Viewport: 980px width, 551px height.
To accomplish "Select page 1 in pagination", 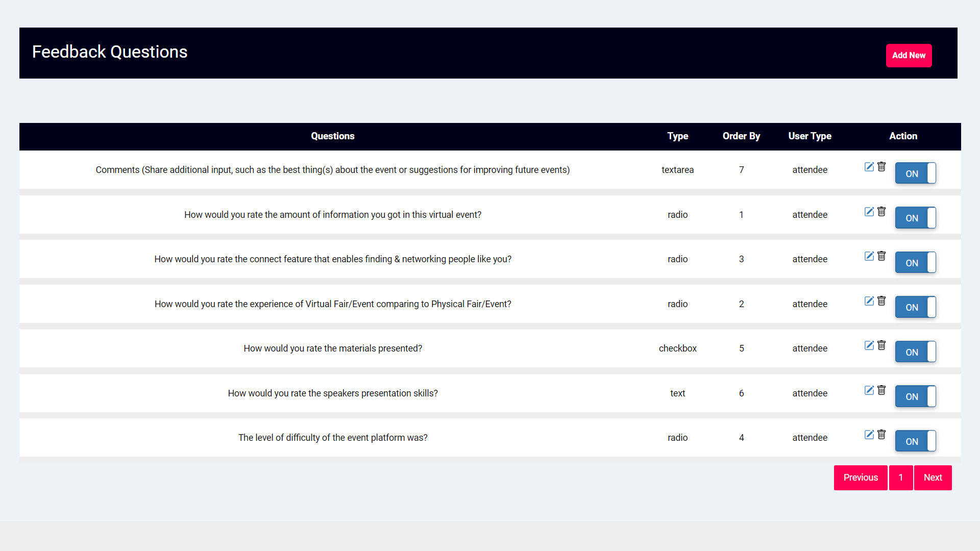I will (x=901, y=478).
